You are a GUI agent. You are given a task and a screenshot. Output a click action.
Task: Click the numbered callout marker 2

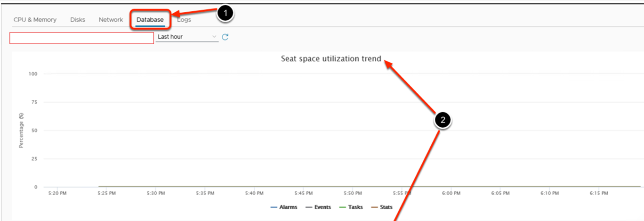coord(442,120)
